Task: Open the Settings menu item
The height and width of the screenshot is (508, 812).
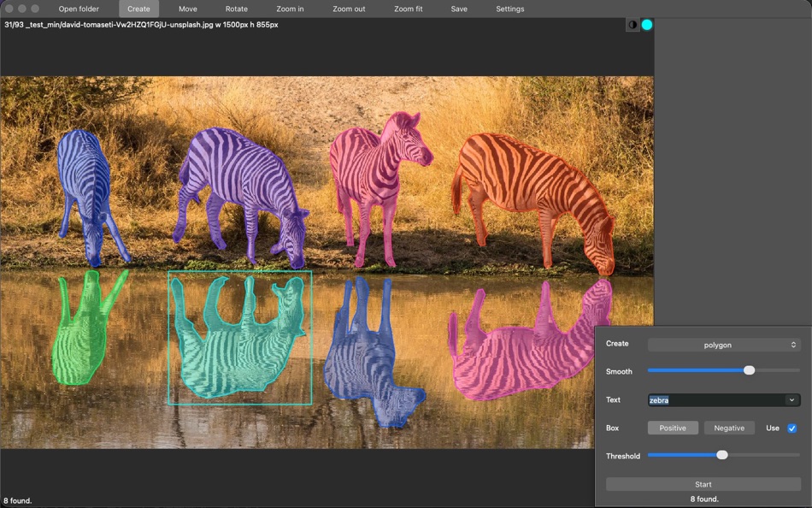Action: [x=510, y=9]
